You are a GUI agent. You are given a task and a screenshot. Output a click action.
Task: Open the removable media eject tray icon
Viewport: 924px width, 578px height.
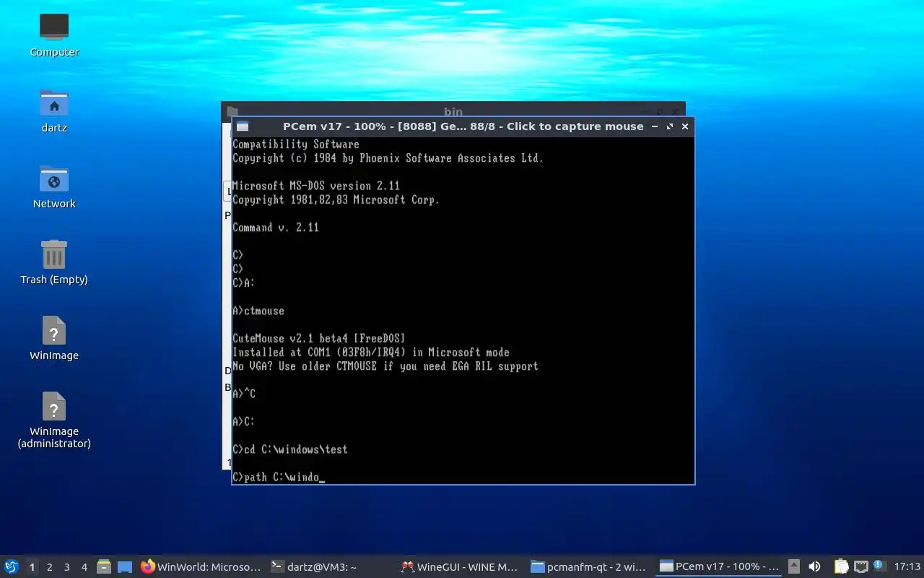click(x=794, y=566)
